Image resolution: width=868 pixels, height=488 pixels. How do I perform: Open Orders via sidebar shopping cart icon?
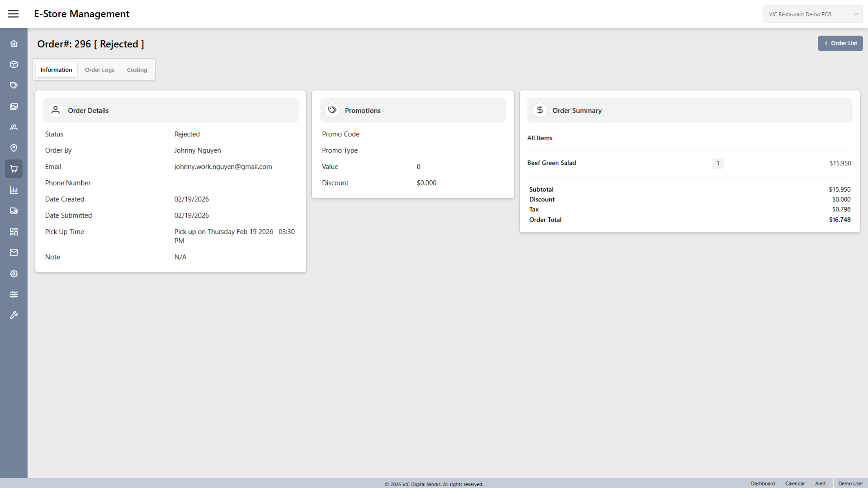click(x=14, y=169)
